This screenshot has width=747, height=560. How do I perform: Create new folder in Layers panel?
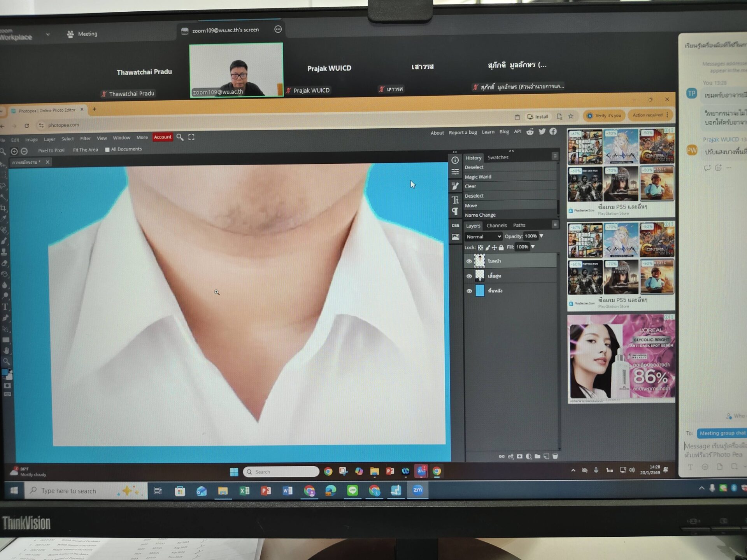(x=537, y=457)
